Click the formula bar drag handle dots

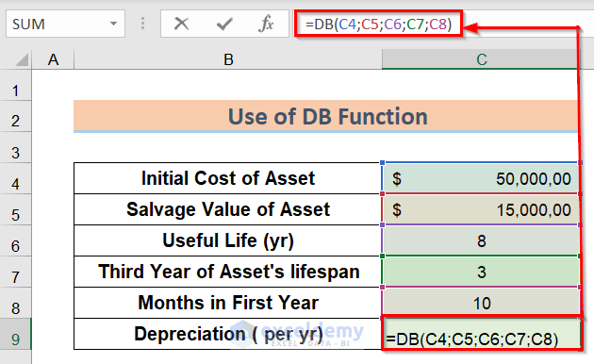coord(142,24)
